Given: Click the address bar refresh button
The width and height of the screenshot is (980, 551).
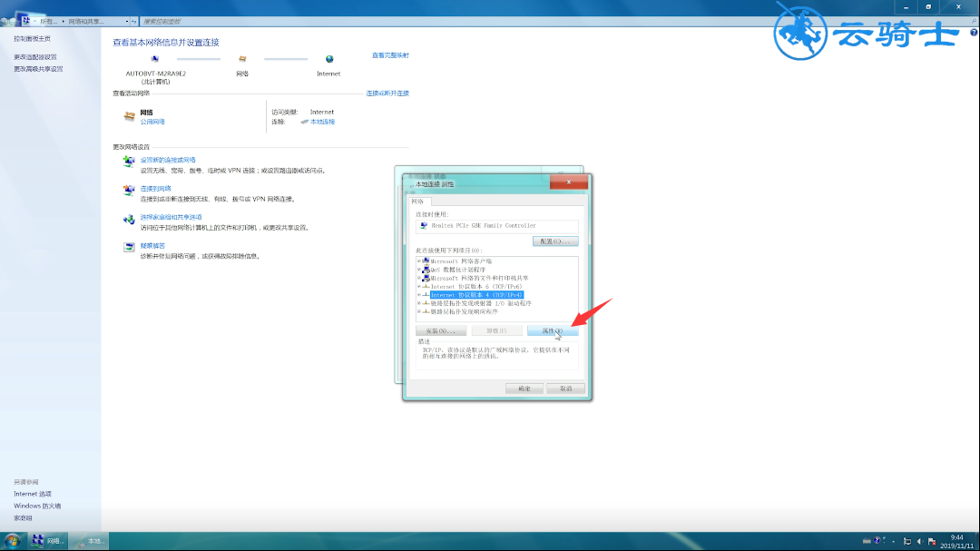Looking at the screenshot, I should (133, 21).
